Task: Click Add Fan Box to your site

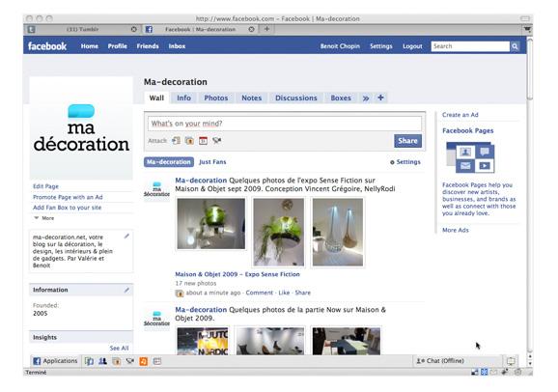Action: (x=67, y=208)
